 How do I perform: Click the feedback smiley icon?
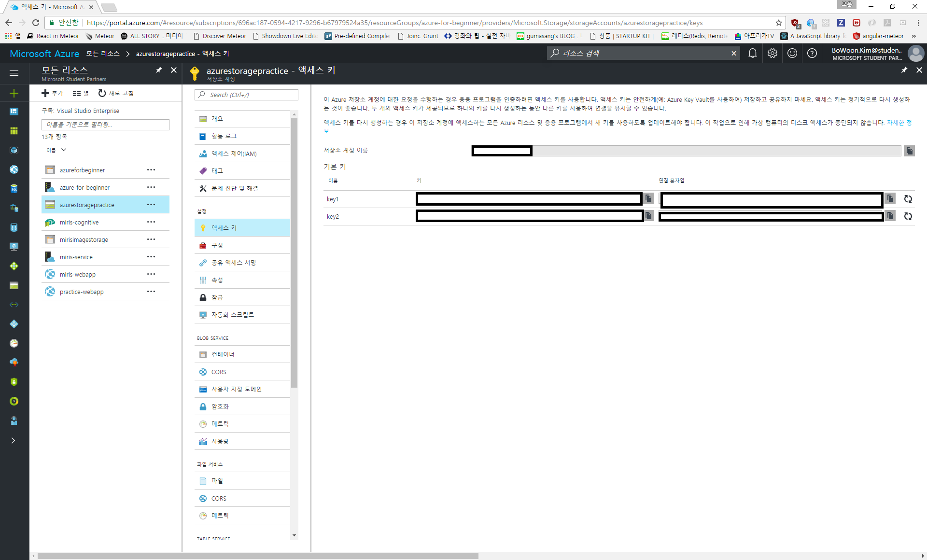pyautogui.click(x=792, y=53)
